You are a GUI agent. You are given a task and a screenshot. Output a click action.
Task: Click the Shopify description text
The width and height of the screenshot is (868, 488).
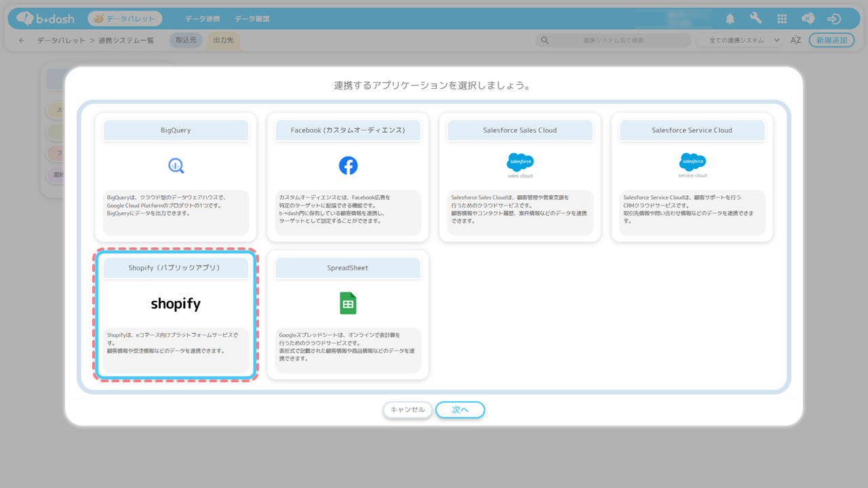tap(172, 343)
